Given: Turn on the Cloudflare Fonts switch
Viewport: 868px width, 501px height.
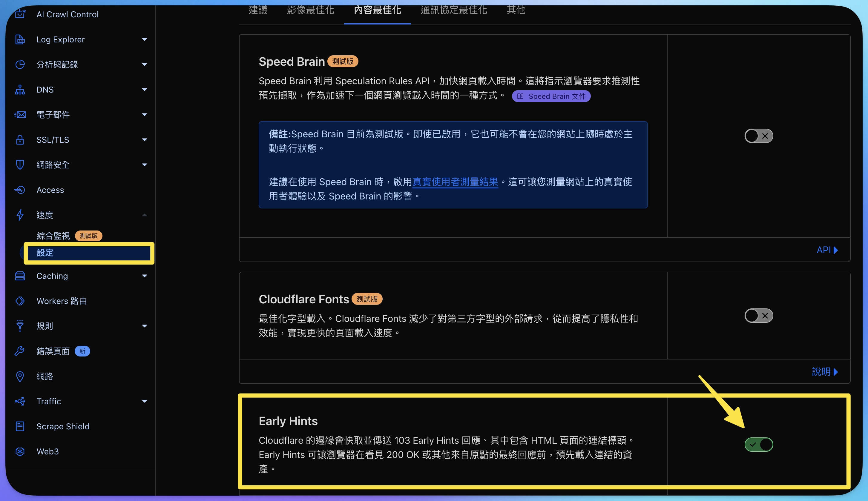Looking at the screenshot, I should 759,316.
